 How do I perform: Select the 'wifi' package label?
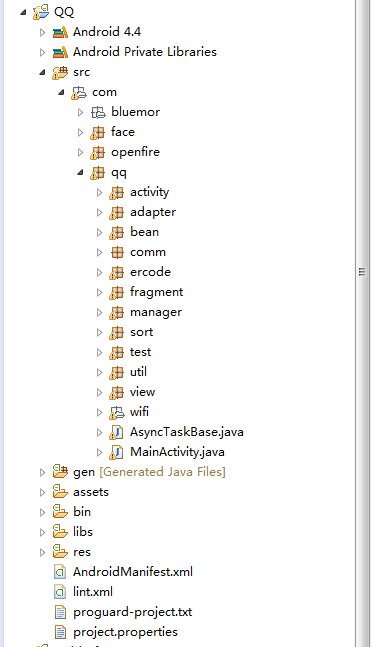pos(139,412)
